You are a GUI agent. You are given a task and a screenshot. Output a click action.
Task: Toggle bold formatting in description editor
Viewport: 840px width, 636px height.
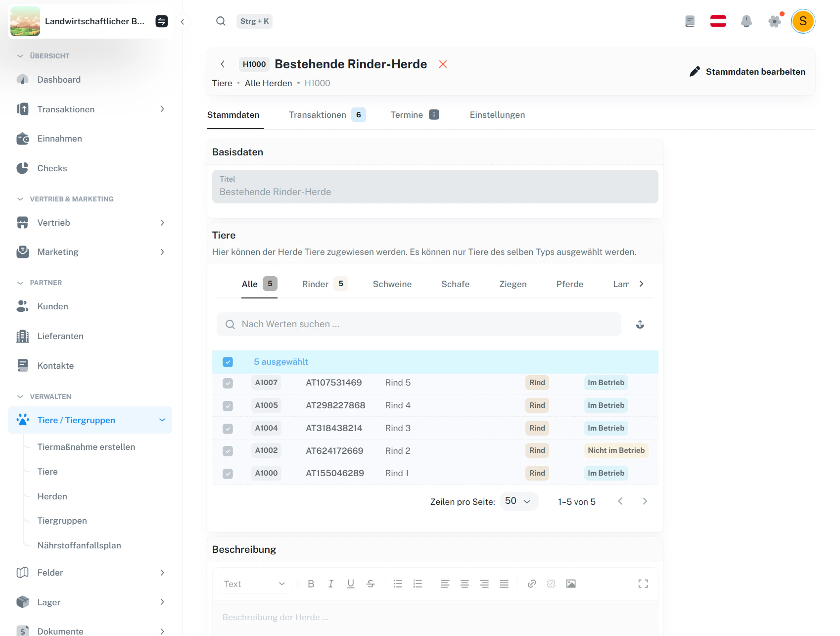[x=311, y=584]
